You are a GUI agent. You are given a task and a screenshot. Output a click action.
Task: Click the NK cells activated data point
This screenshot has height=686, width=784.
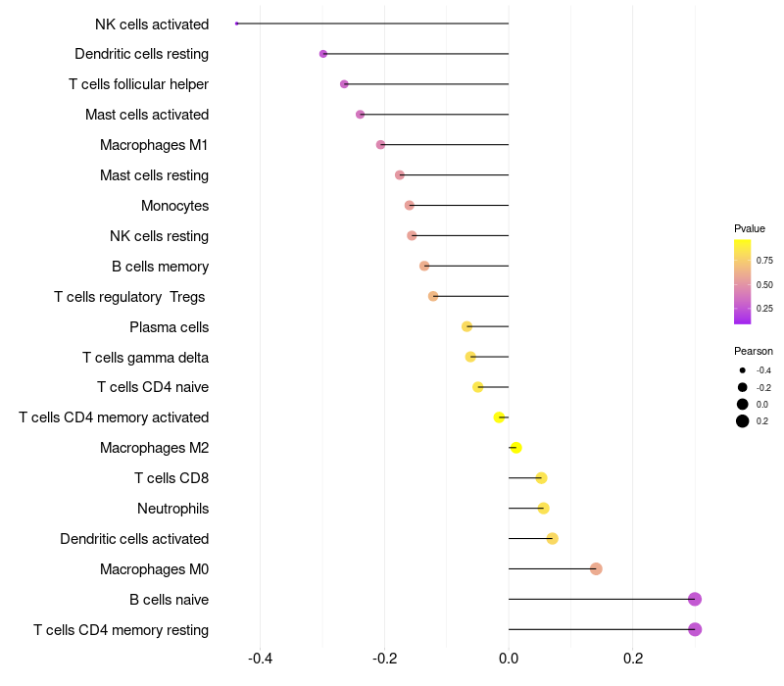click(x=237, y=24)
